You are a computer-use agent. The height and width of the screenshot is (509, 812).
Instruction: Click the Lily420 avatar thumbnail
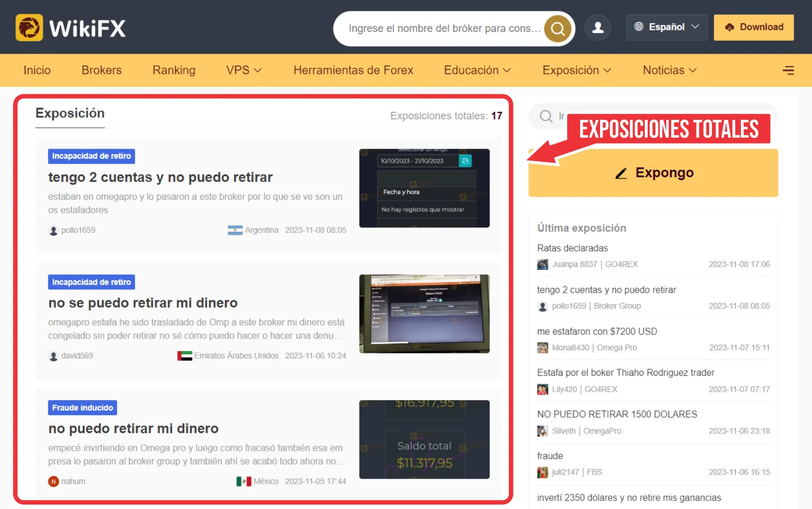(542, 390)
